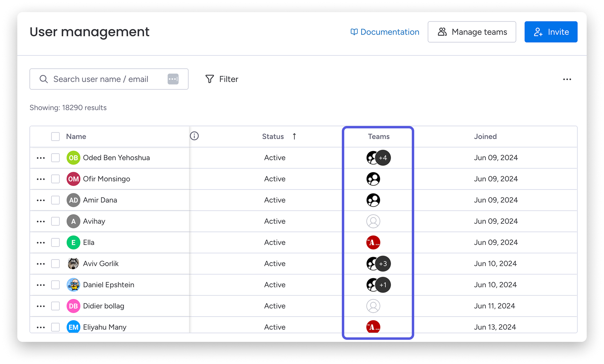Click the info icon beside Name column
This screenshot has height=364, width=604.
click(x=194, y=136)
